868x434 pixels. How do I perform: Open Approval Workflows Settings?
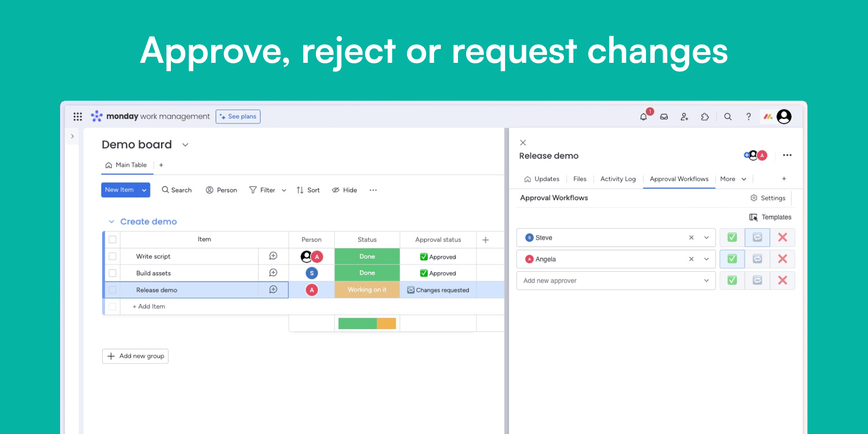point(768,198)
